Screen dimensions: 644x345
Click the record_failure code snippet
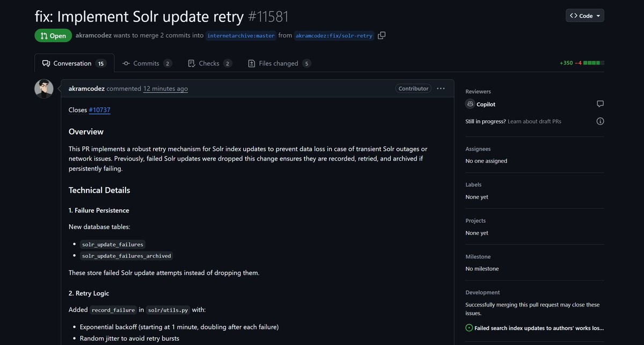pyautogui.click(x=113, y=310)
